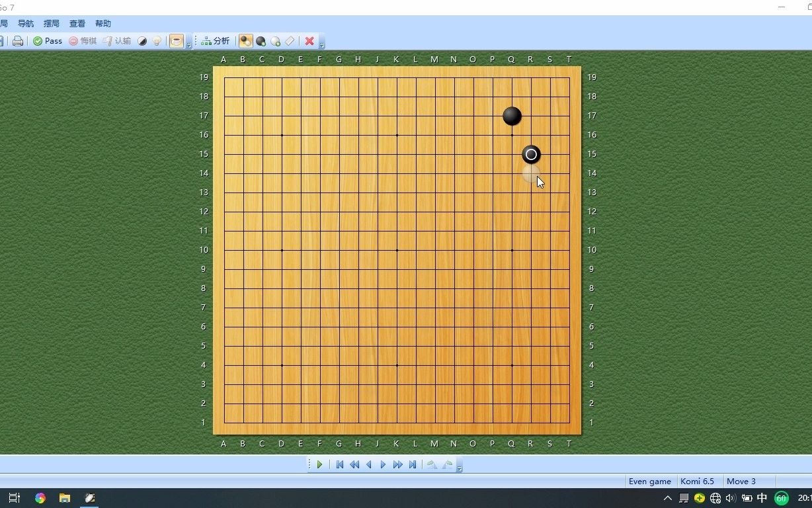The height and width of the screenshot is (508, 812).
Task: Jump to the last move
Action: pos(413,465)
